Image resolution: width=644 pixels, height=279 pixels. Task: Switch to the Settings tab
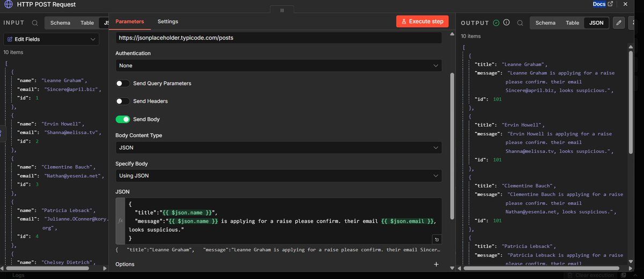[168, 22]
